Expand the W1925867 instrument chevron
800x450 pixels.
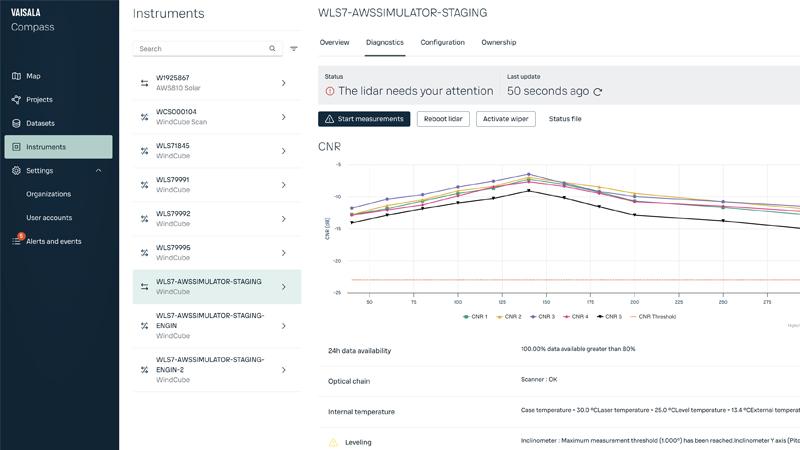284,83
